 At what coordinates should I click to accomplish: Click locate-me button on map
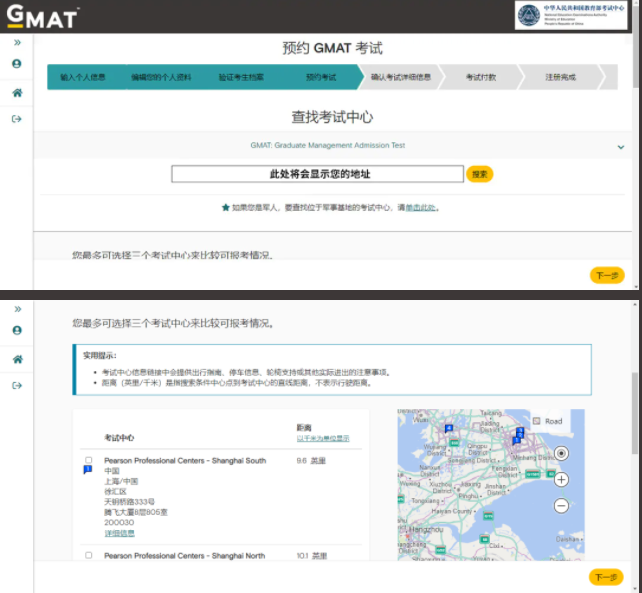[x=561, y=453]
